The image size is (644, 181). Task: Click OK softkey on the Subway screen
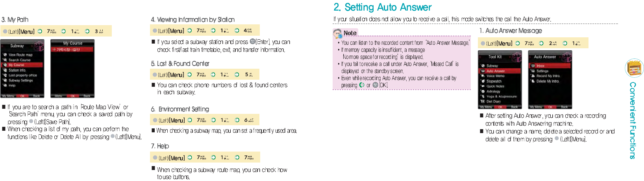pos(22,96)
